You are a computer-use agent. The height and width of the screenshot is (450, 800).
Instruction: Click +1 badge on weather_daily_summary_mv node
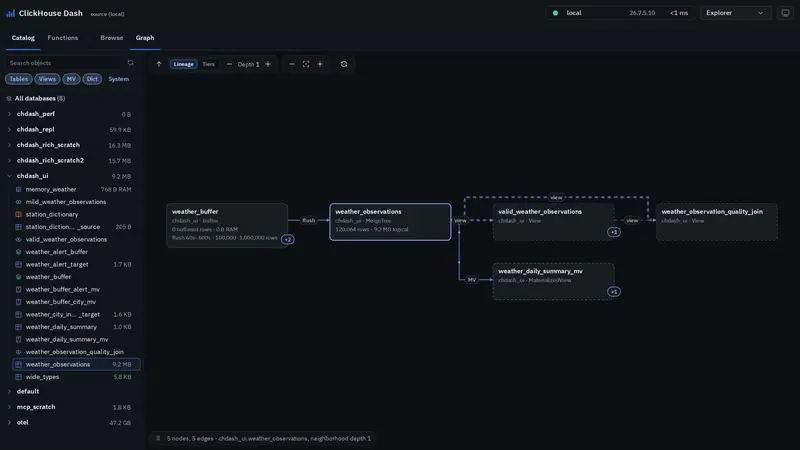point(614,292)
